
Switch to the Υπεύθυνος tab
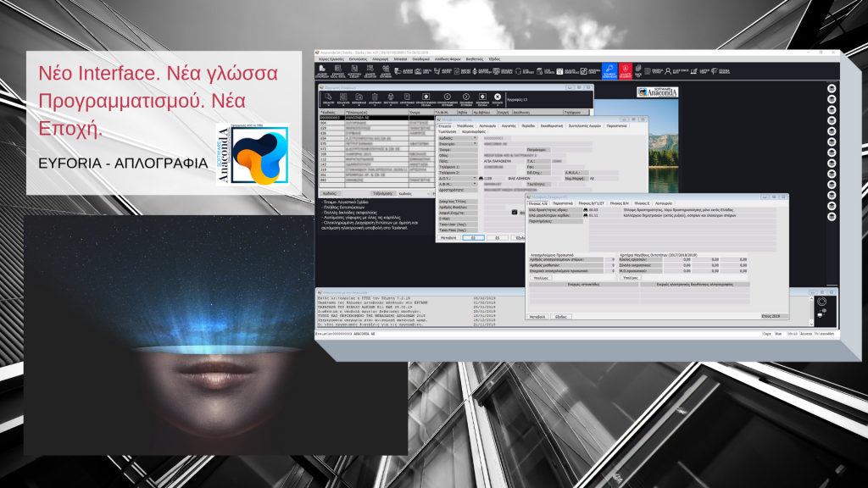[x=465, y=125]
